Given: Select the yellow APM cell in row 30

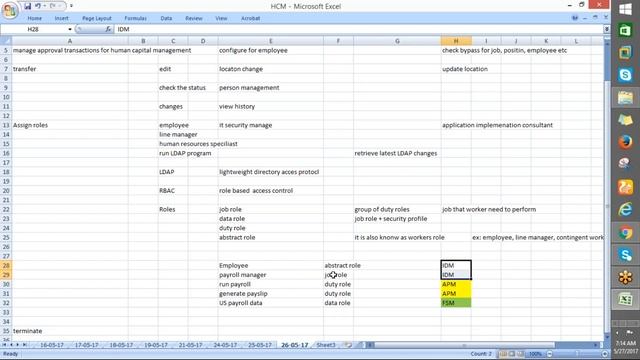Looking at the screenshot, I should 456,284.
